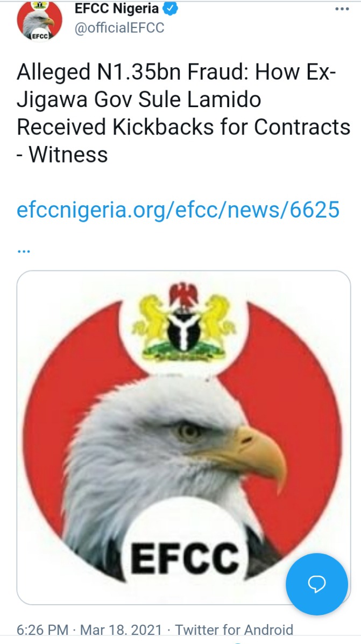The height and width of the screenshot is (644, 361).
Task: Tap the floating blue reply bubble button
Action: [x=317, y=584]
